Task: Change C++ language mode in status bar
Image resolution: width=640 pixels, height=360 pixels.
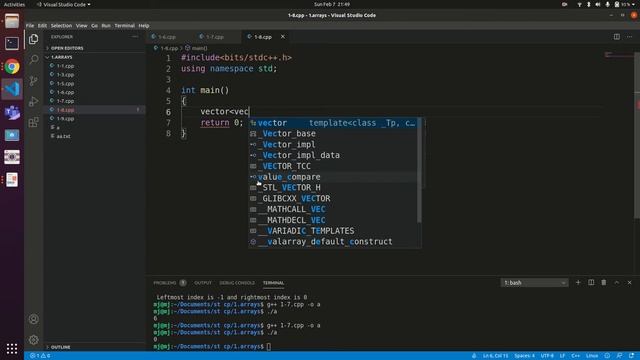Action: coord(576,356)
